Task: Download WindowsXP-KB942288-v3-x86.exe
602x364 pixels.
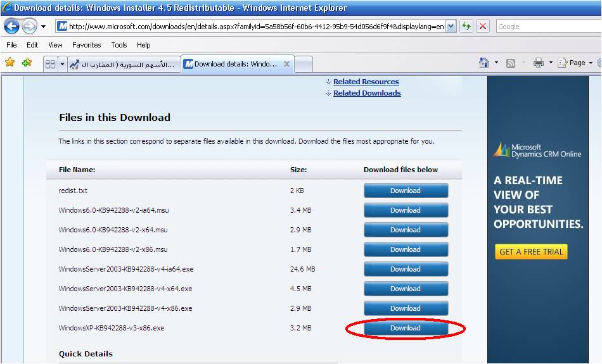Action: pos(406,328)
